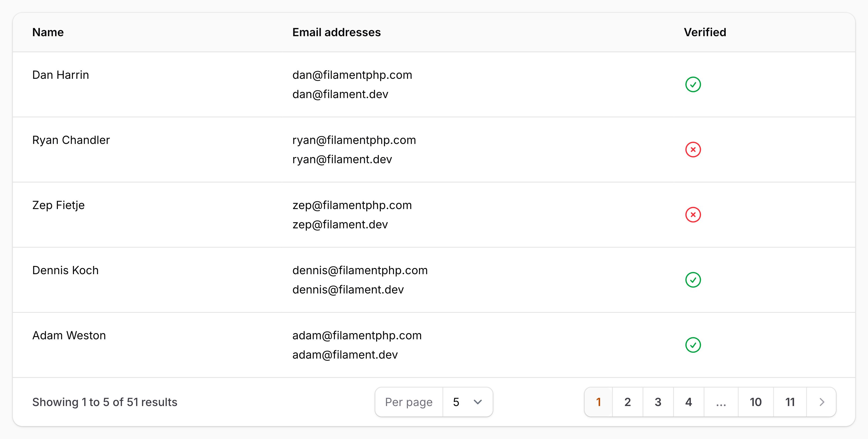Image resolution: width=868 pixels, height=439 pixels.
Task: Click Dan Harrin's green verified check icon
Action: click(693, 84)
